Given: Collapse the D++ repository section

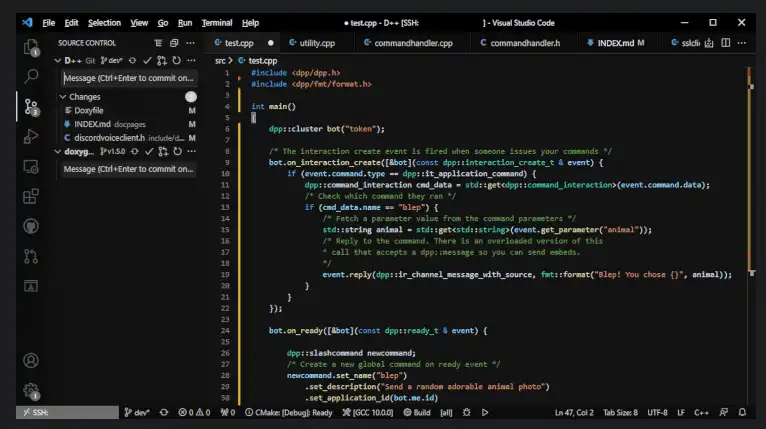Looking at the screenshot, I should coord(58,61).
